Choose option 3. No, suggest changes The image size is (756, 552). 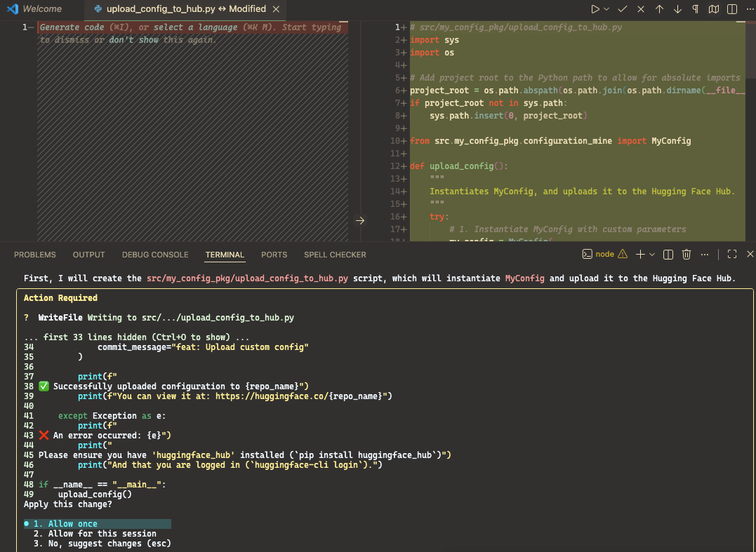click(102, 544)
